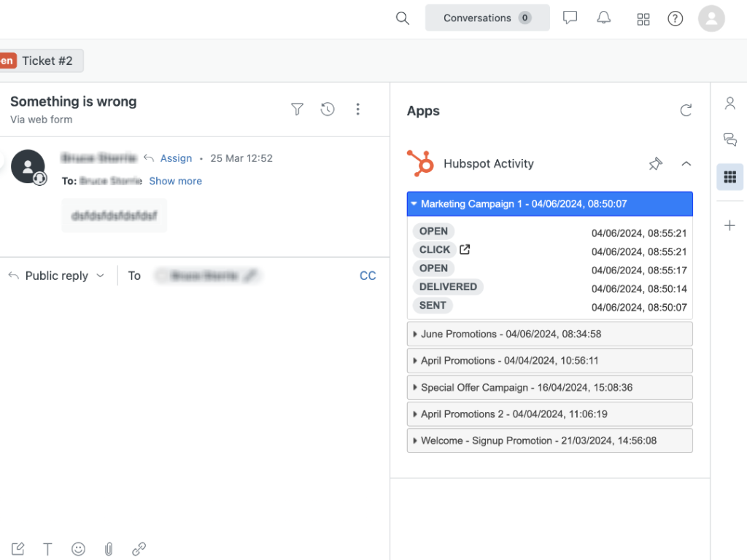The width and height of the screenshot is (747, 560).
Task: Open the external link for the CLICK event
Action: coord(464,249)
